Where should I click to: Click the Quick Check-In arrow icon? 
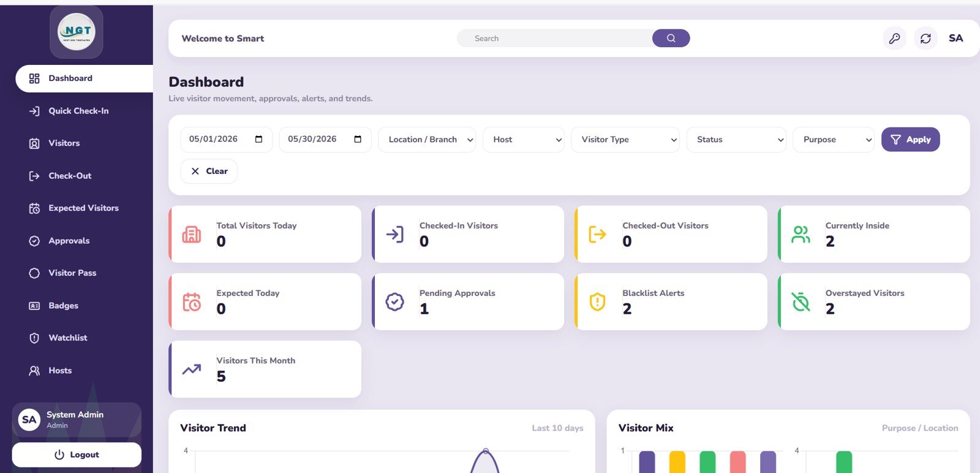point(34,111)
